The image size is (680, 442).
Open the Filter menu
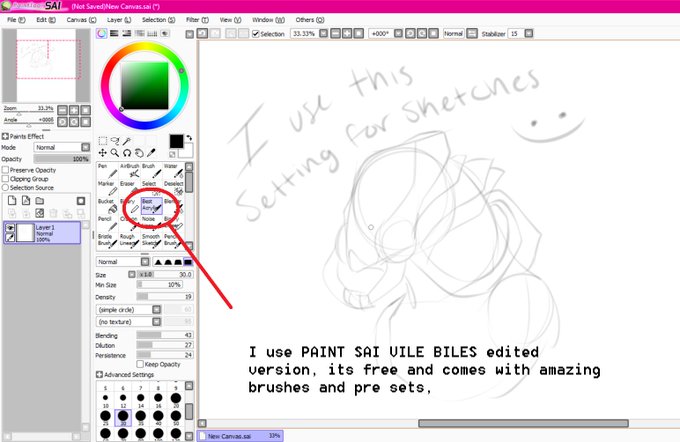[x=197, y=20]
